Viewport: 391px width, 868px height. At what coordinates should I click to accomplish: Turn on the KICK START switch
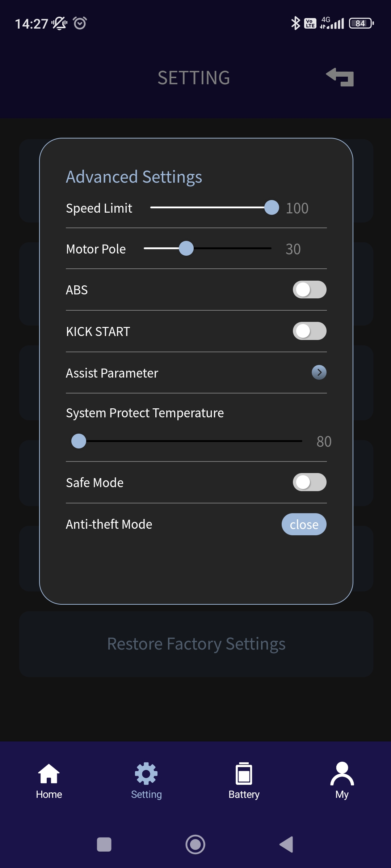pos(310,331)
